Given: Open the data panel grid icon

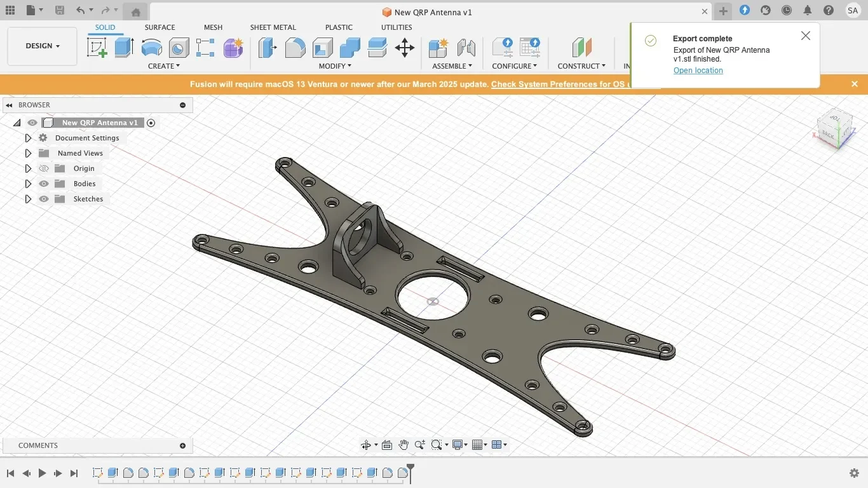Looking at the screenshot, I should tap(10, 10).
